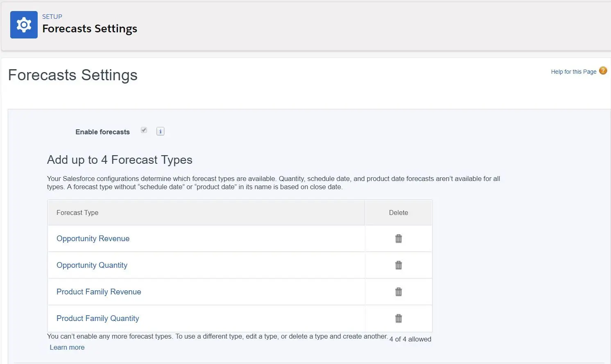Open Help for this Page link

pyautogui.click(x=573, y=72)
